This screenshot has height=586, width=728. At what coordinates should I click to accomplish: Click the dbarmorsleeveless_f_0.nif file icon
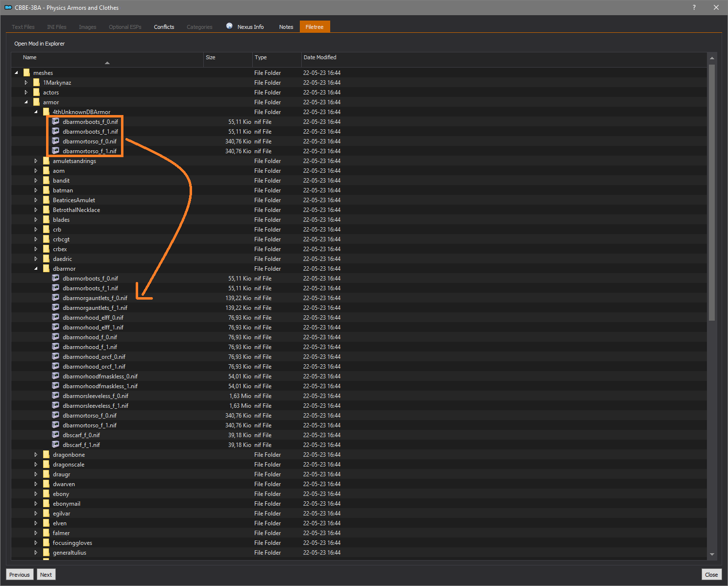tap(56, 396)
